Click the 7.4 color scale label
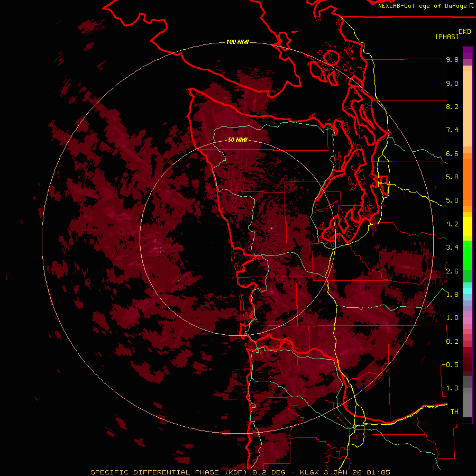This screenshot has width=476, height=476. click(452, 130)
